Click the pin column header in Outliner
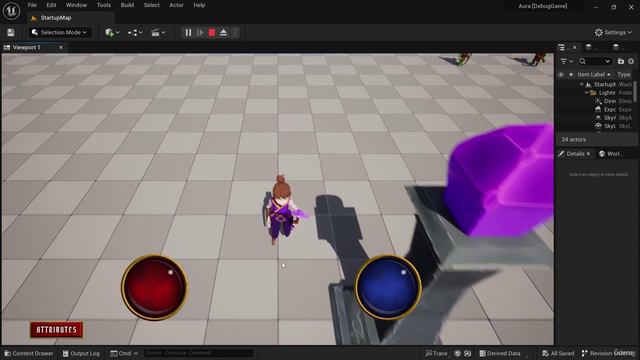640x360 pixels. (571, 75)
